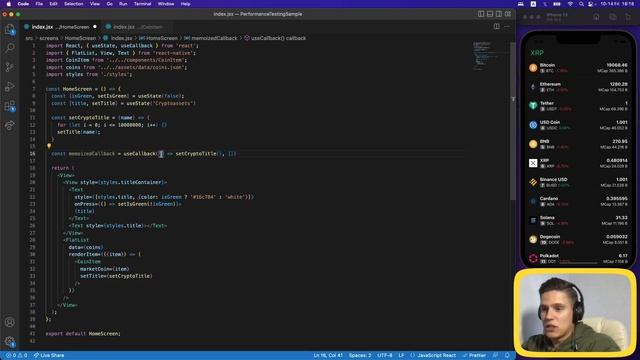Open the View menu
Image resolution: width=640 pixels, height=360 pixels.
click(95, 4)
